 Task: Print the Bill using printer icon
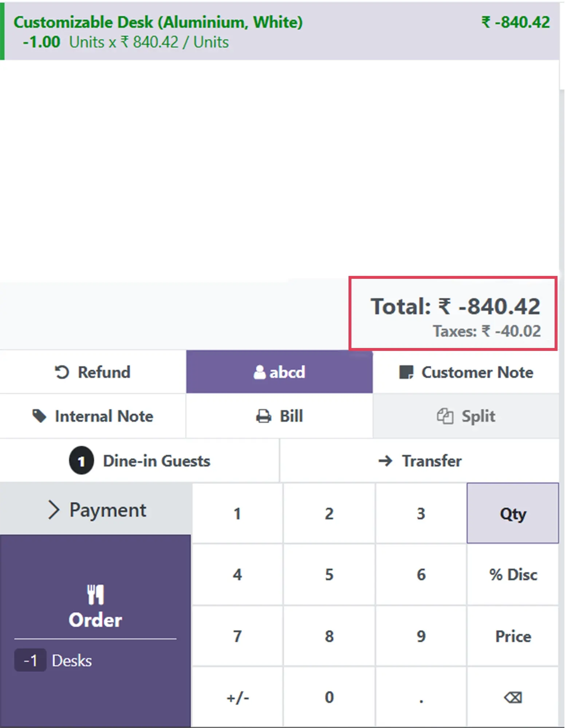(x=263, y=416)
